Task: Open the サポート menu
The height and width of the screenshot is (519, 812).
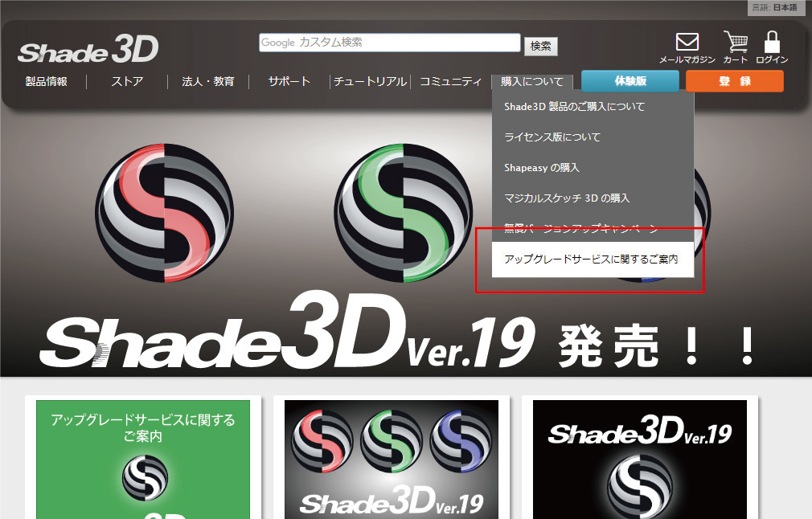Action: pos(289,81)
